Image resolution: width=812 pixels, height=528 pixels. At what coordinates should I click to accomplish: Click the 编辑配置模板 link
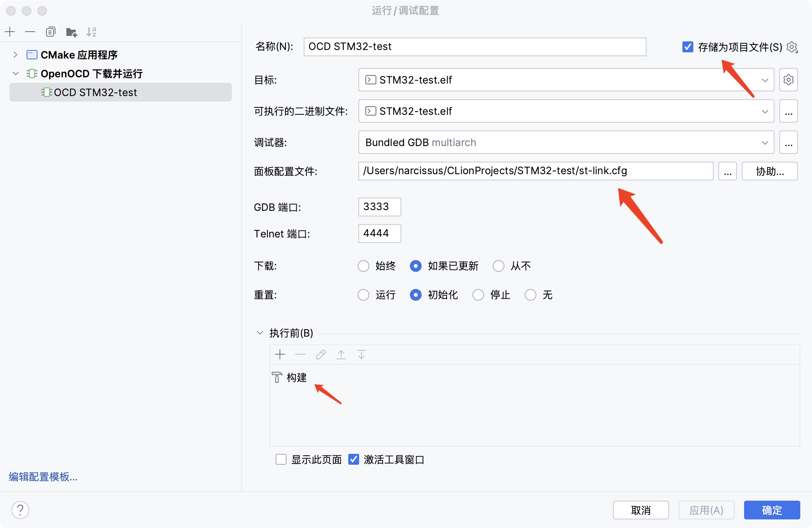pyautogui.click(x=43, y=476)
